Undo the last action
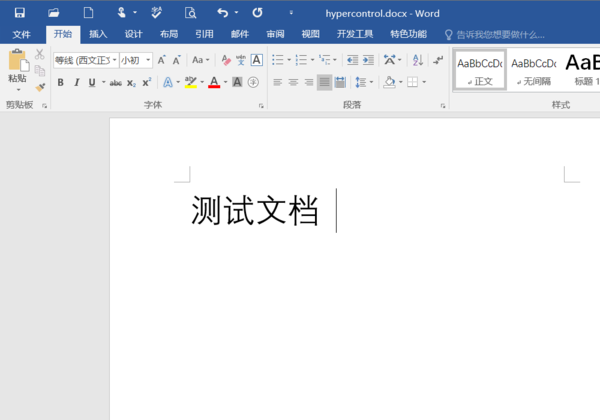 tap(222, 13)
